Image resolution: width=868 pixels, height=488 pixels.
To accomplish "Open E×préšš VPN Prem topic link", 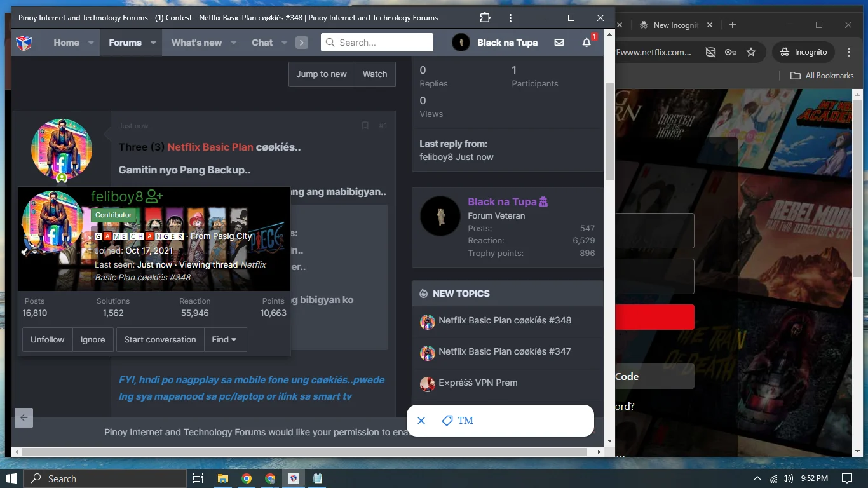I will pyautogui.click(x=478, y=383).
